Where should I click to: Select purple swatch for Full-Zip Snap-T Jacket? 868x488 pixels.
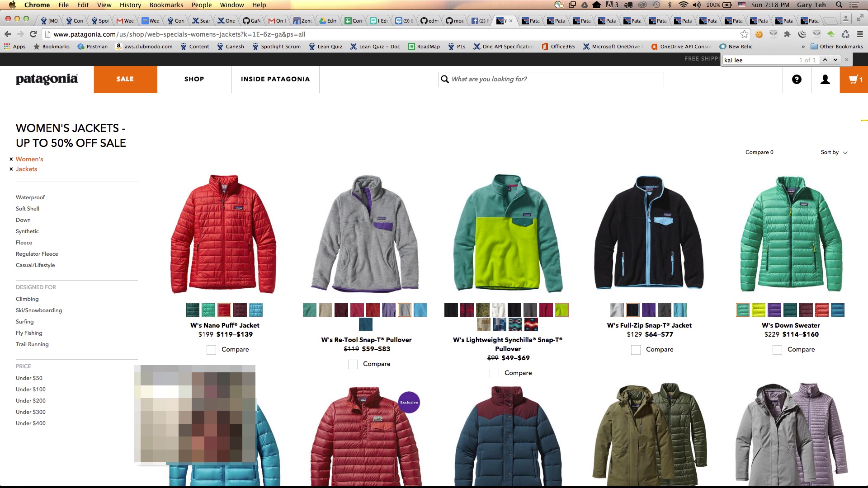point(649,310)
